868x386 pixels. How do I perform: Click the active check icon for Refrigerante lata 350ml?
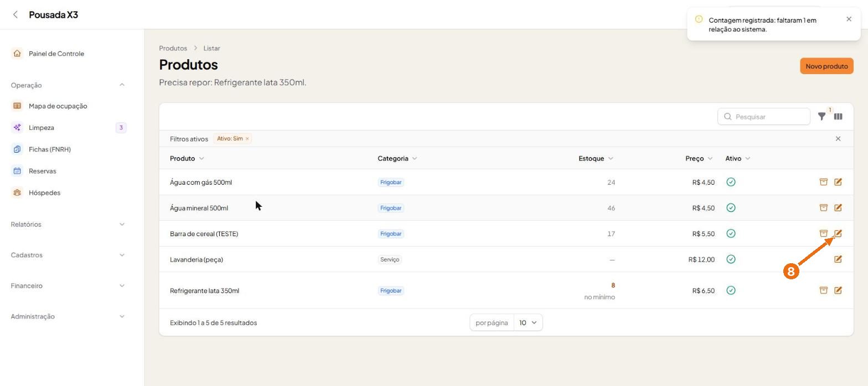[731, 290]
